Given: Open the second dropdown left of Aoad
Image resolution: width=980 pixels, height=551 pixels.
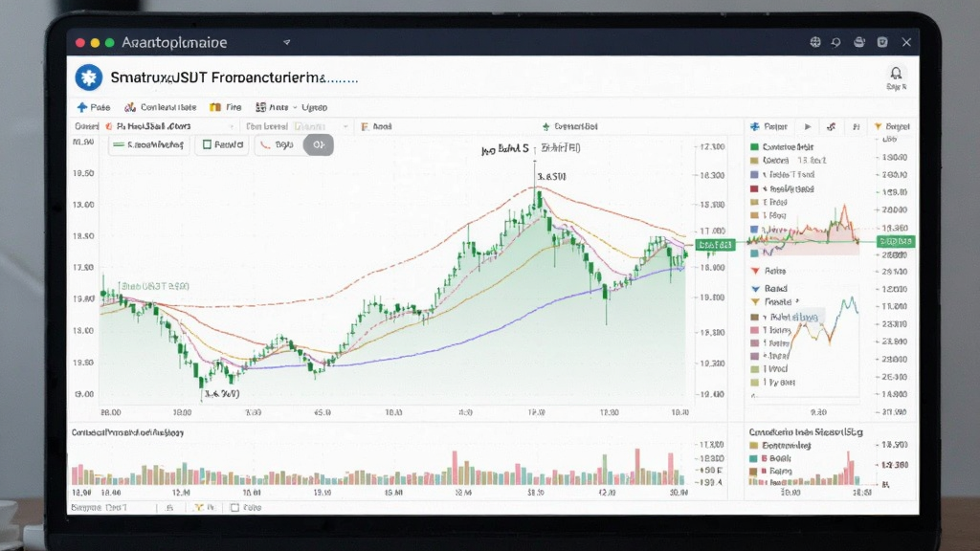Looking at the screenshot, I should tap(345, 126).
